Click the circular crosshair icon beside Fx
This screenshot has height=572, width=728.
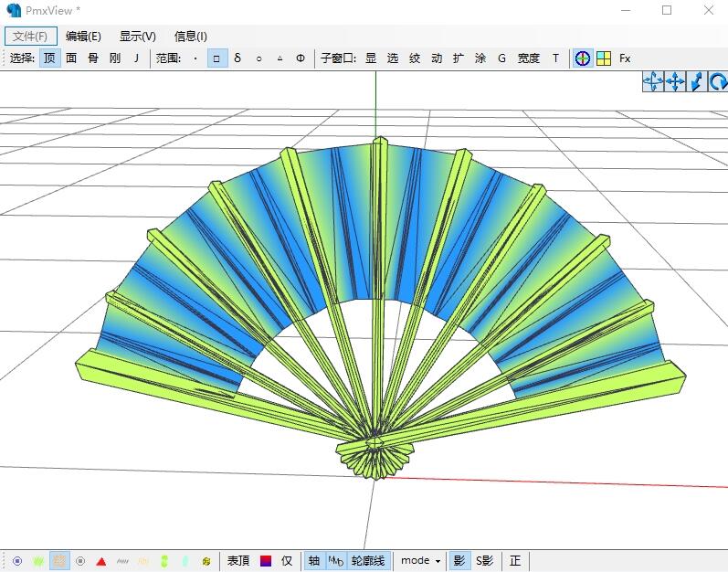[582, 58]
